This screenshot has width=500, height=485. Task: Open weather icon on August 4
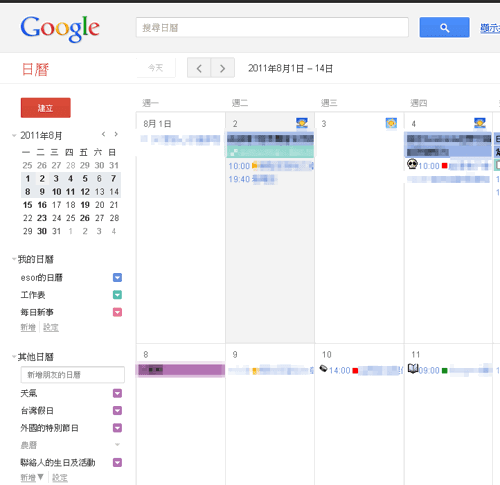point(480,123)
